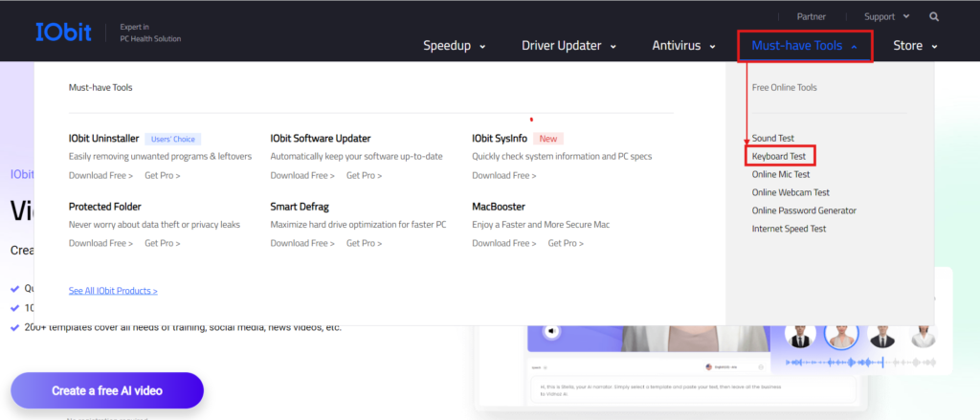The image size is (980, 420).
Task: Download Free for IObit Uninstaller
Action: click(x=100, y=176)
